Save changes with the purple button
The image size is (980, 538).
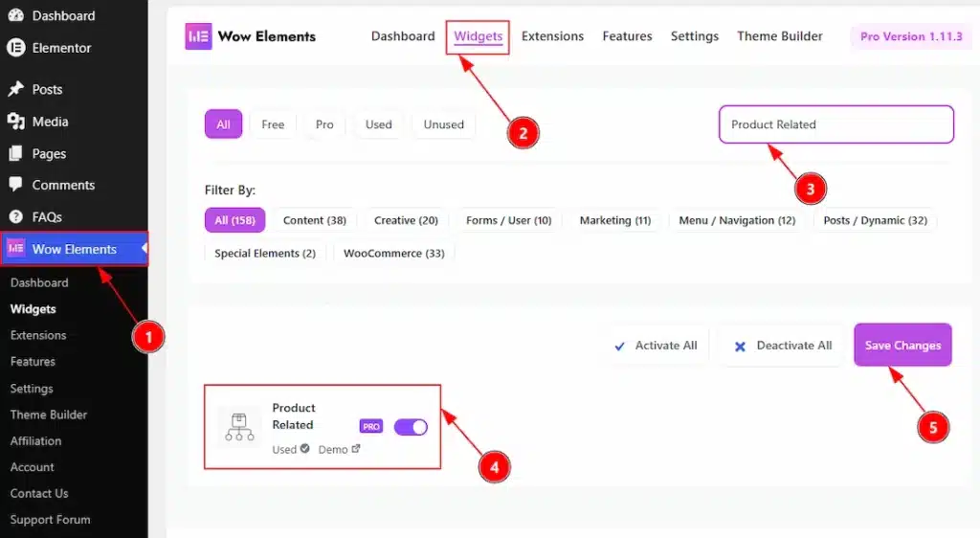click(902, 345)
